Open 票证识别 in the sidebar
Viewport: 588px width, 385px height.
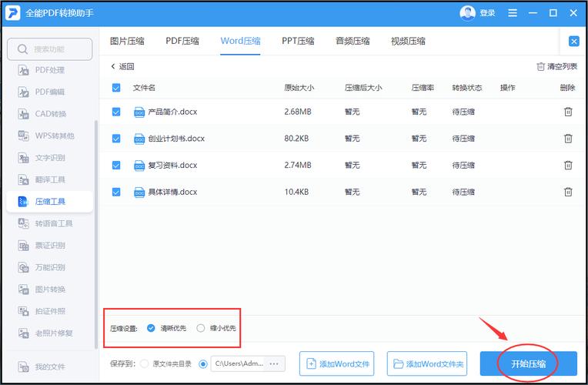tap(42, 246)
